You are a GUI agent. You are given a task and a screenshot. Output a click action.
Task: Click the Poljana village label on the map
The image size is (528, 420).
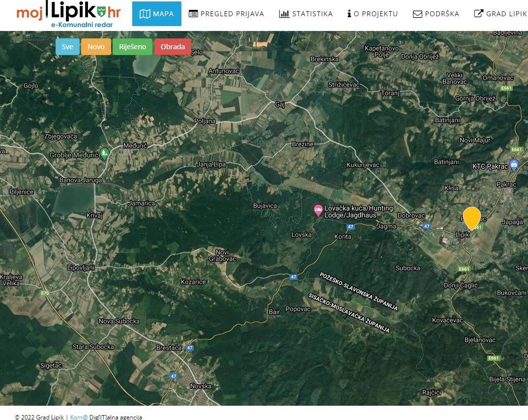pyautogui.click(x=205, y=121)
